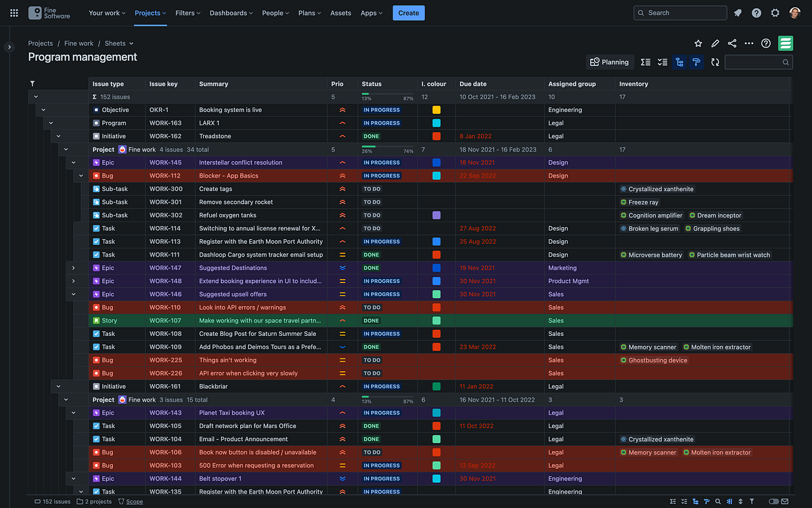The height and width of the screenshot is (508, 812).
Task: Open the Sheets breadcrumb dropdown
Action: click(118, 43)
